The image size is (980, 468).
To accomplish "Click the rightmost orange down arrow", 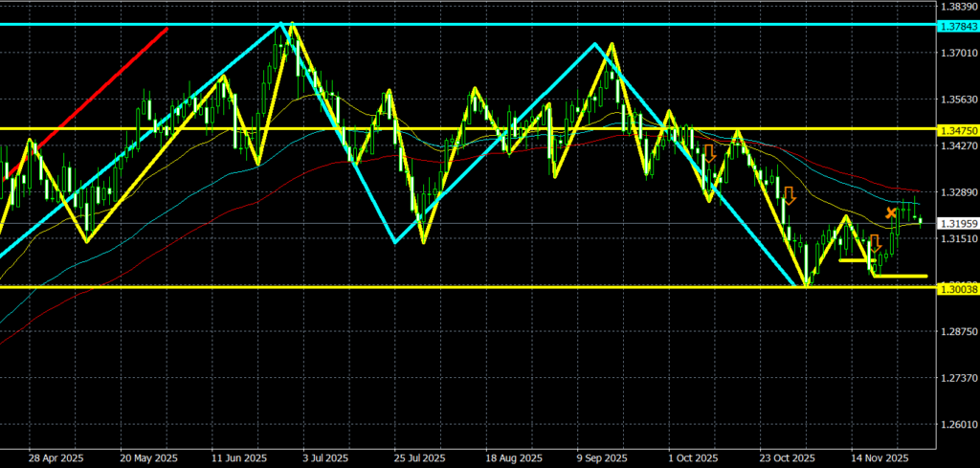I will pos(873,244).
